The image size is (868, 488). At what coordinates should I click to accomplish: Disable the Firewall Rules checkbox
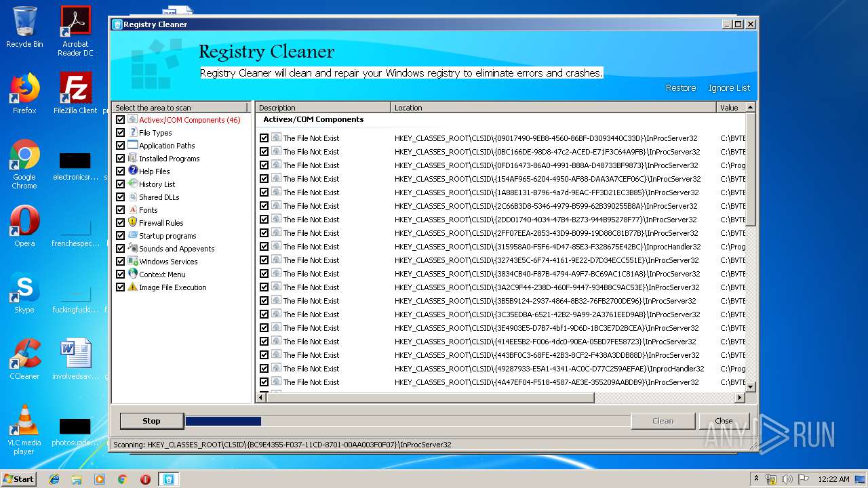120,222
